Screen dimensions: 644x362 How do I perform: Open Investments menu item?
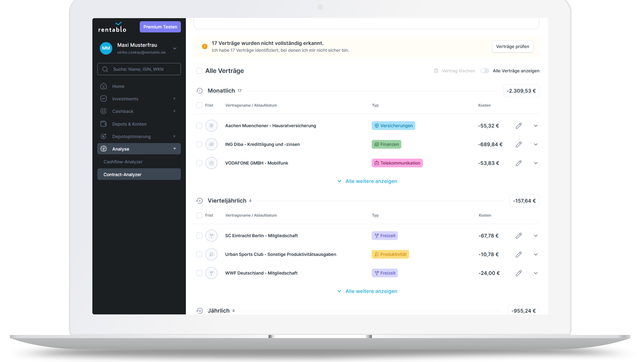point(139,99)
